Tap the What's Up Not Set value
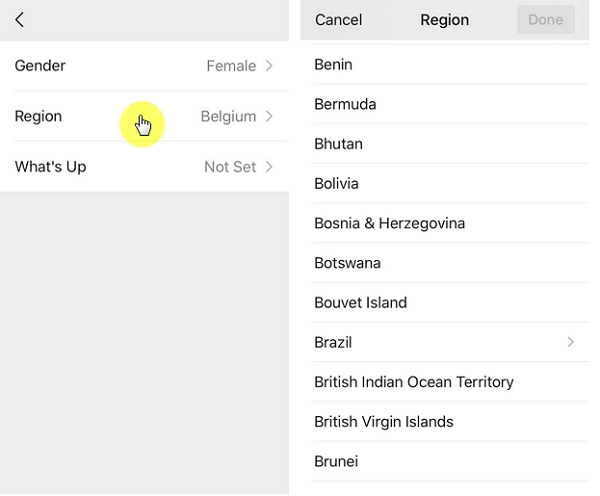 coord(230,167)
